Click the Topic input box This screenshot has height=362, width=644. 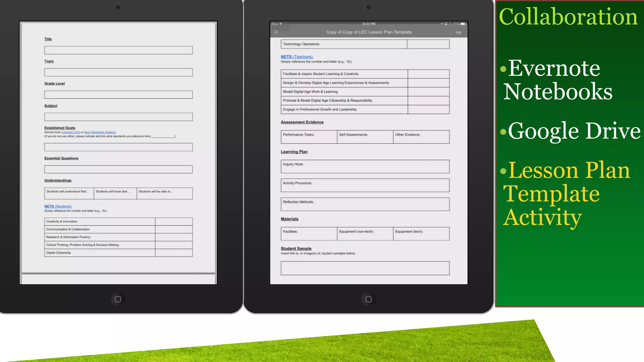pos(119,73)
